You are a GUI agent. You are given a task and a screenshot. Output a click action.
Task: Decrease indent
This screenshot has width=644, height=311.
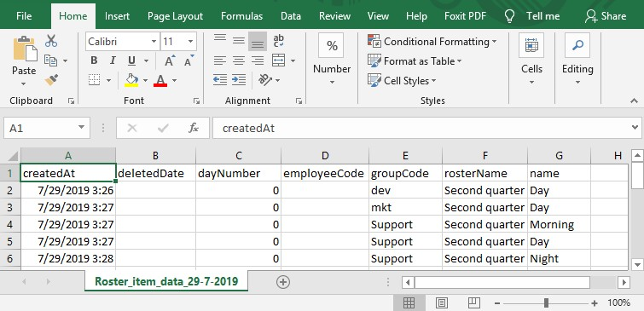220,79
